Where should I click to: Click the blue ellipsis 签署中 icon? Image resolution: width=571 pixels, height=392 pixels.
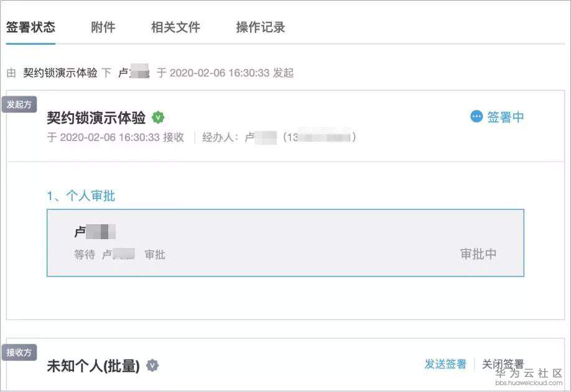476,117
